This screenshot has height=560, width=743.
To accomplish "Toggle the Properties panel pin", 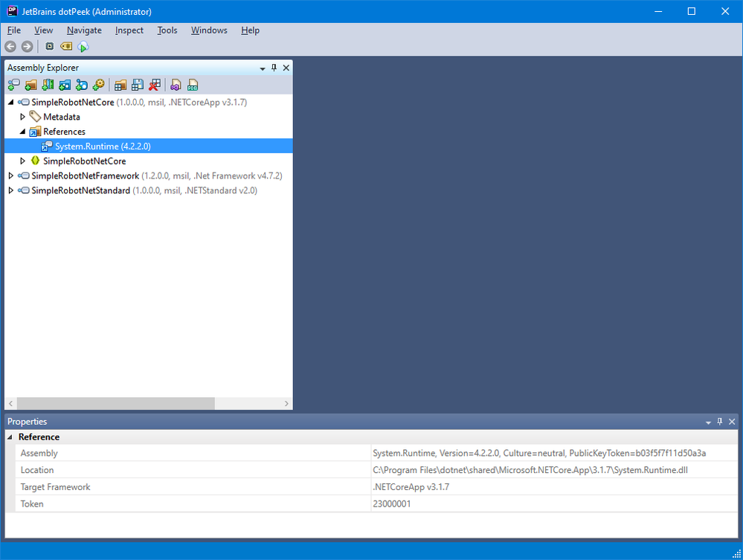I will (x=720, y=421).
